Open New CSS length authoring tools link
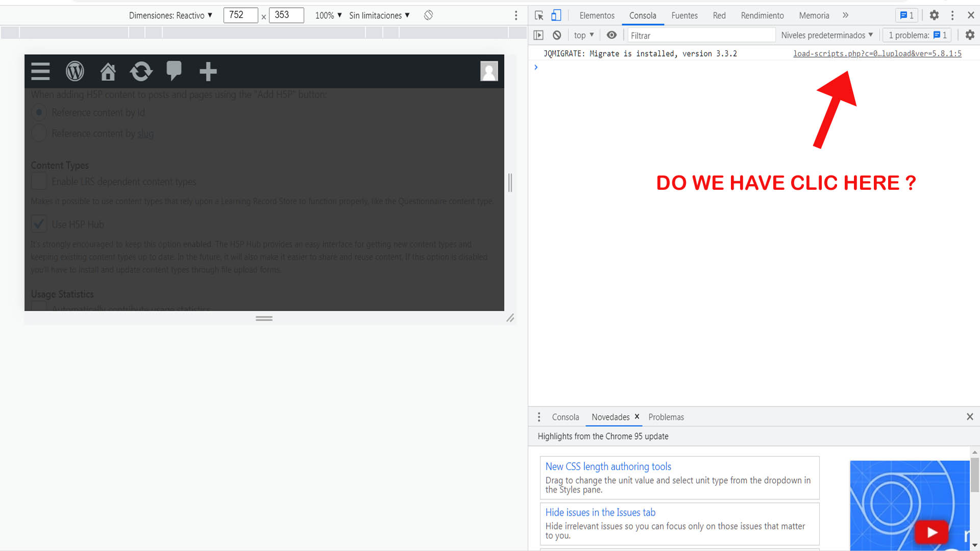The height and width of the screenshot is (551, 980). (x=608, y=466)
